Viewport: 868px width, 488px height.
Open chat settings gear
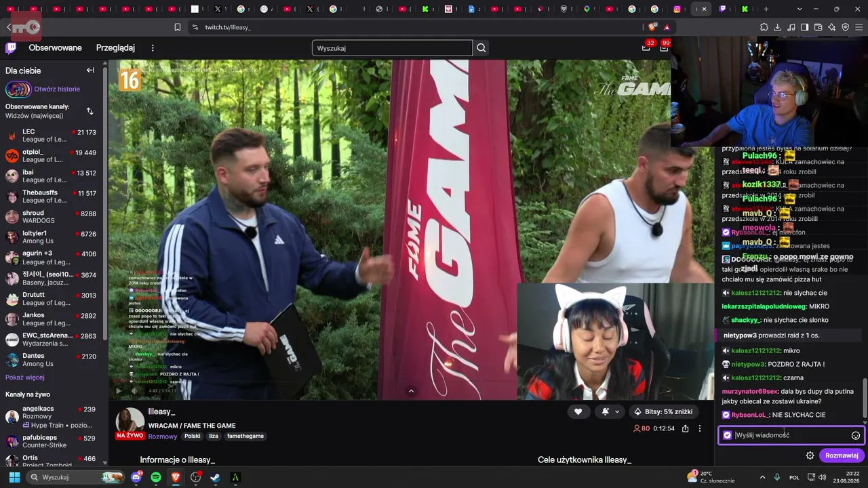point(810,455)
